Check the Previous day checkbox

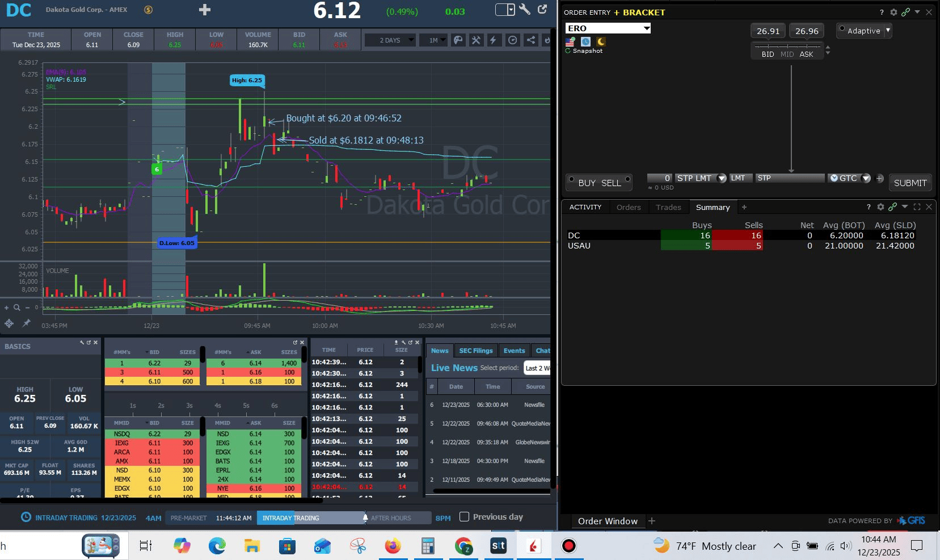pyautogui.click(x=464, y=517)
